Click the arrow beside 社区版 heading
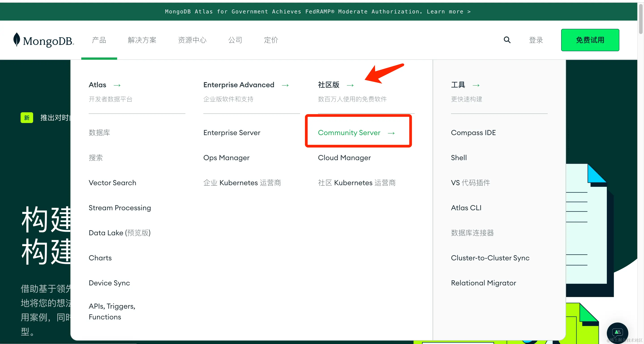 point(350,85)
